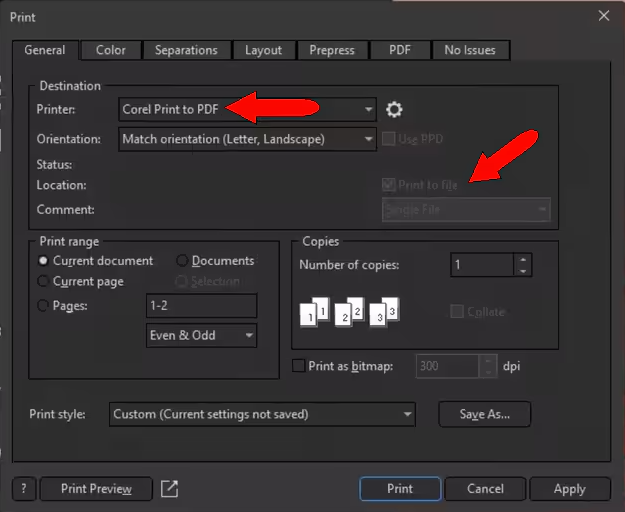Switch to the General tab
Screen dimensions: 625x512
pyautogui.click(x=45, y=50)
